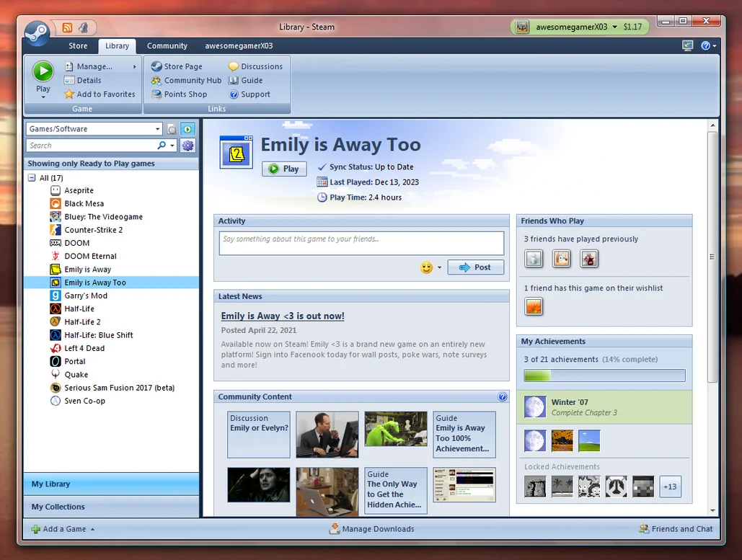Screen dimensions: 742x560
Task: Open the Store Page link icon
Action: tap(156, 66)
